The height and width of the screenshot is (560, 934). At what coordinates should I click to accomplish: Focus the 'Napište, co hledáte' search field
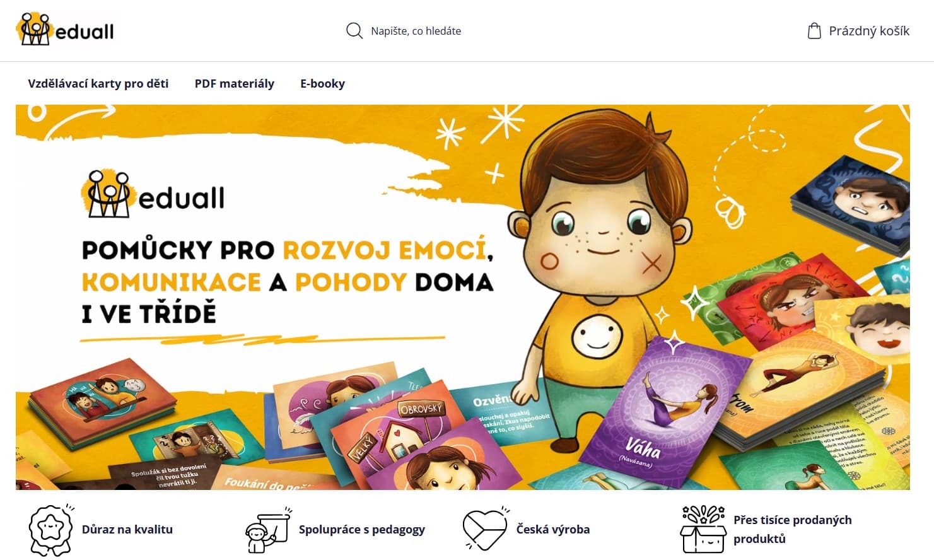416,31
